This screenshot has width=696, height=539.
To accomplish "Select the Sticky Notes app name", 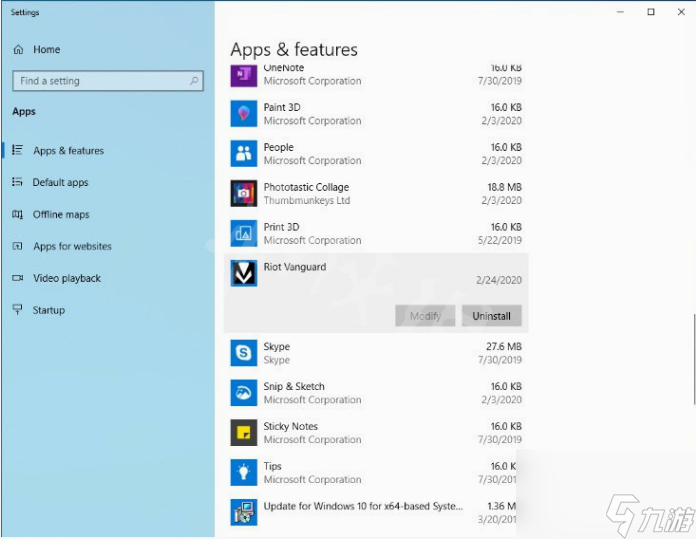I will 291,426.
